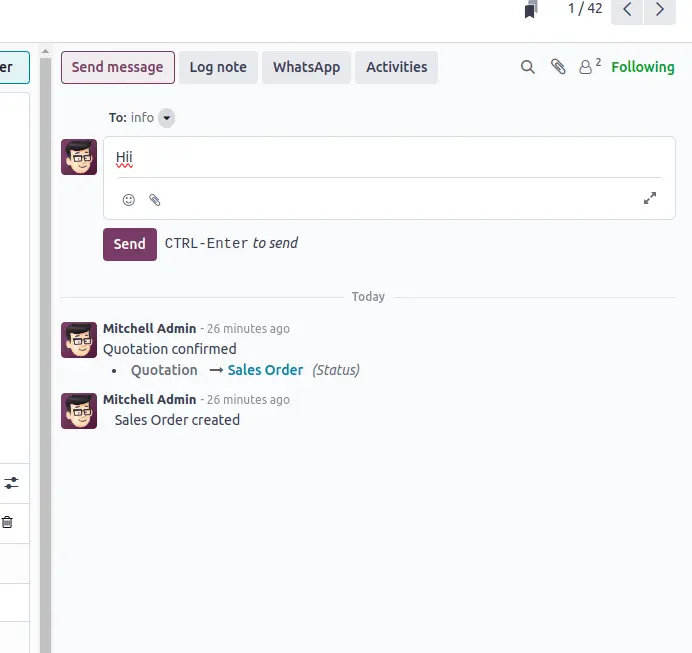The image size is (692, 653).
Task: Click the attachments paperclip icon near Following
Action: (558, 67)
